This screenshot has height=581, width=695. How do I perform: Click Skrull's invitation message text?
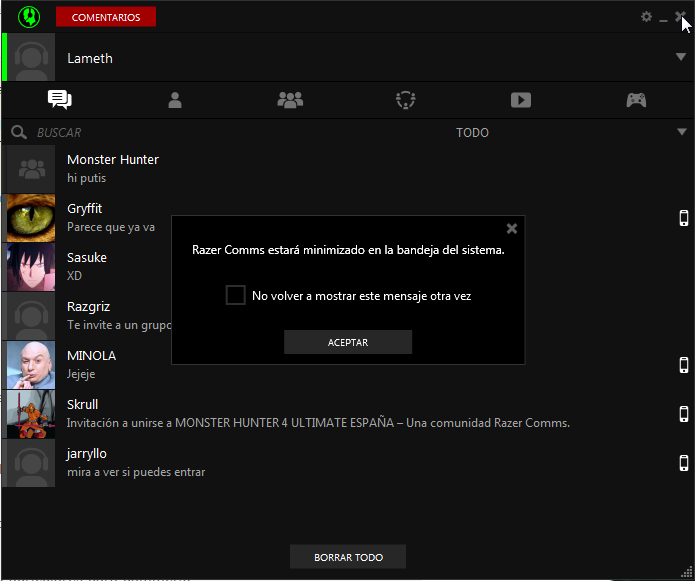click(318, 423)
